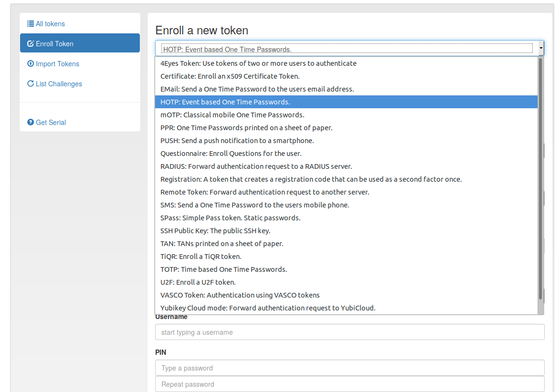560x392 pixels.
Task: Click the Username input field
Action: pos(349,332)
